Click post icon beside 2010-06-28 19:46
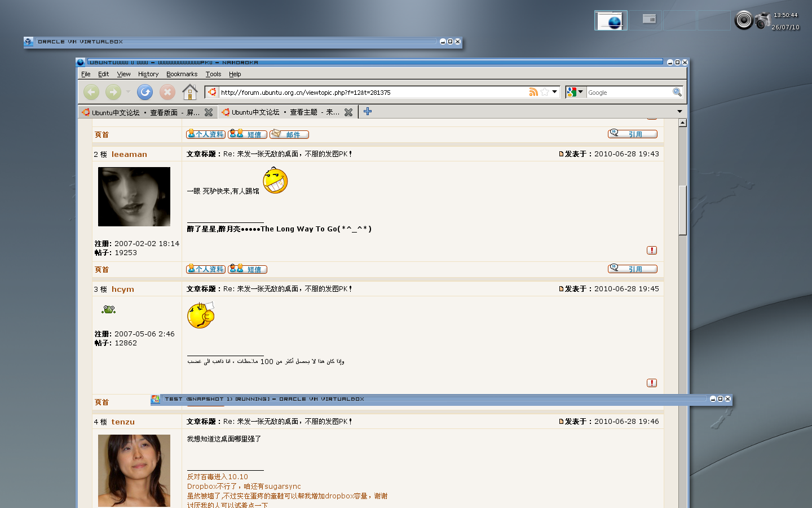812x508 pixels. [x=561, y=421]
